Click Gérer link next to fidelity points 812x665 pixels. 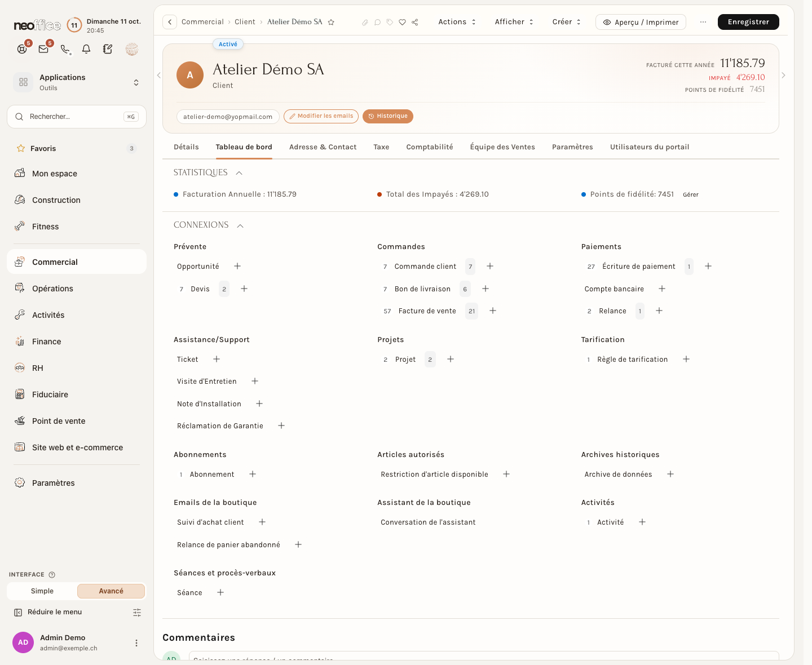[x=691, y=194]
